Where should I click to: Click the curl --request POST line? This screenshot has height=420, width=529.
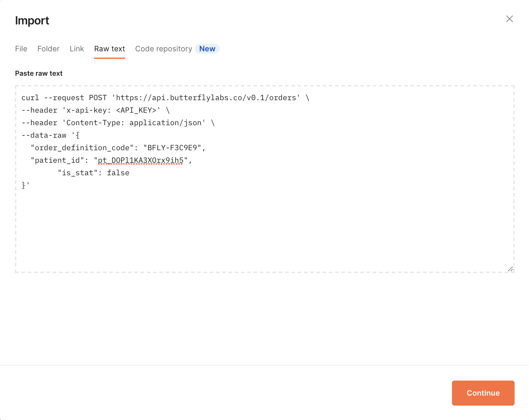[165, 98]
